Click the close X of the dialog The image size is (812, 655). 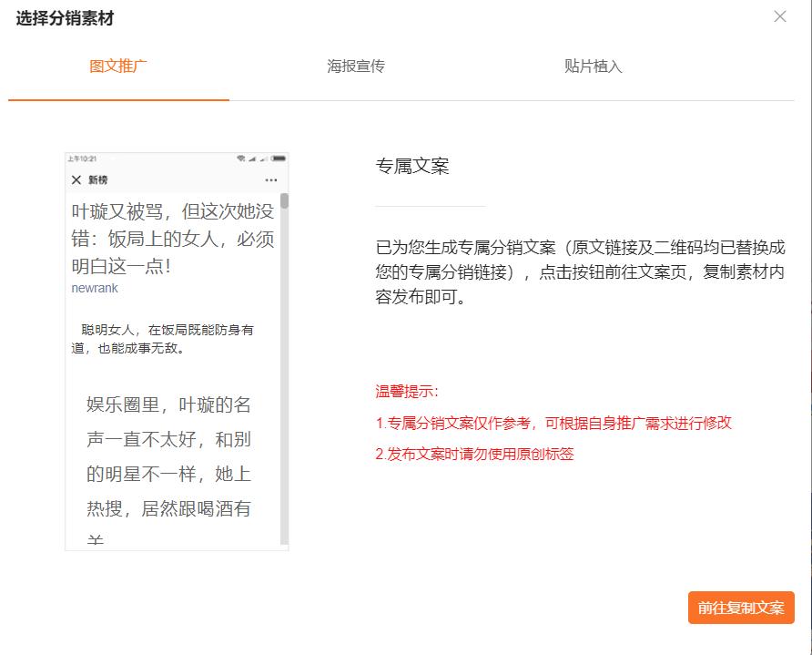[780, 16]
